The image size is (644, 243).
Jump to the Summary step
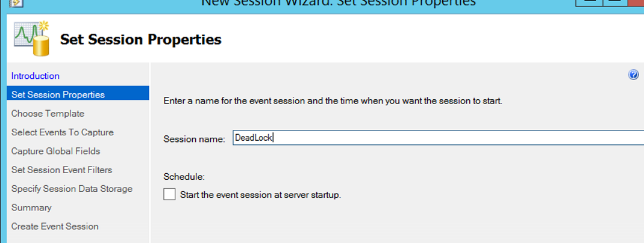tap(31, 208)
